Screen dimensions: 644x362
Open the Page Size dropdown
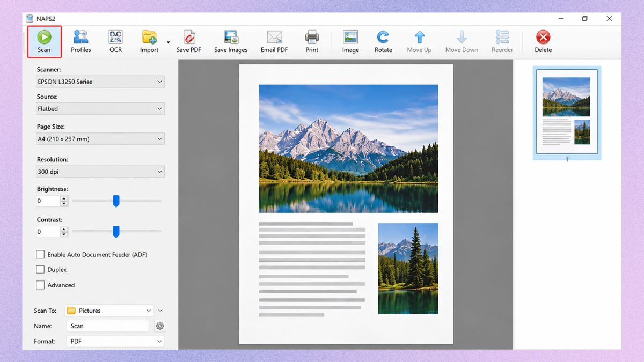point(100,139)
